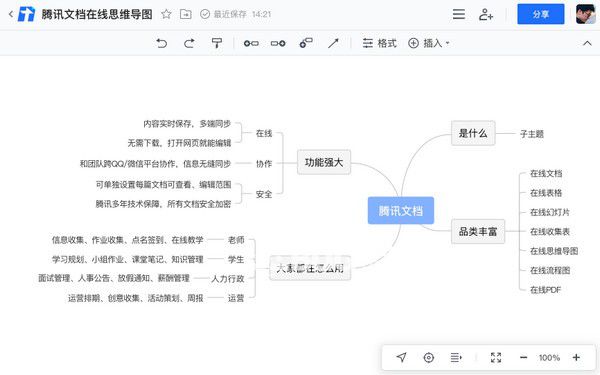Click the 运营 subtopic

click(x=236, y=298)
